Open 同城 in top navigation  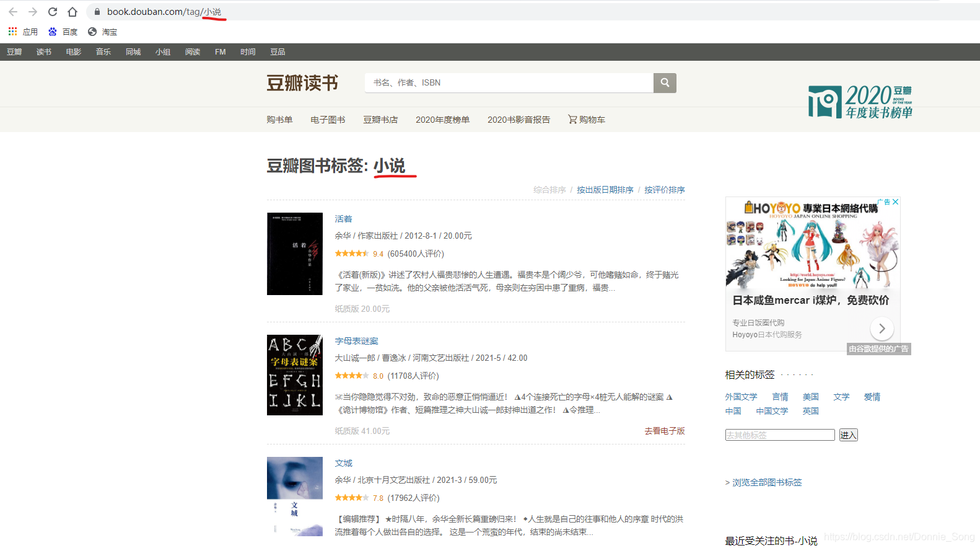(133, 52)
